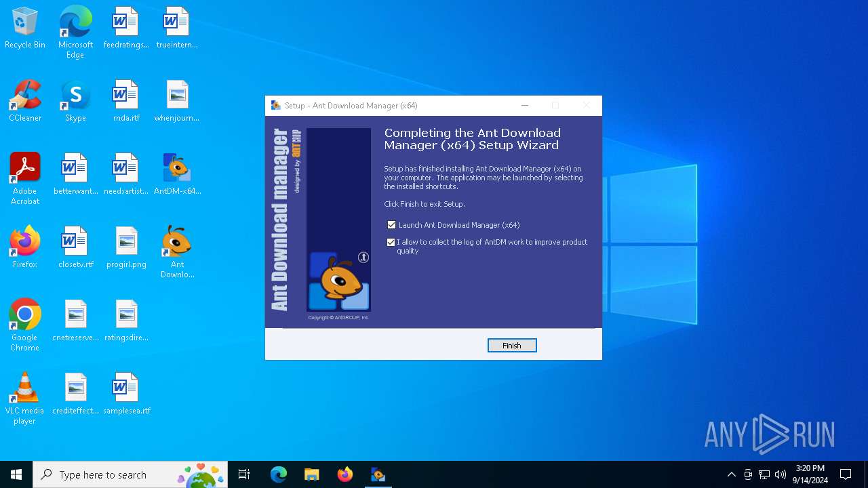Uncheck the allow log collection checkbox

[391, 242]
